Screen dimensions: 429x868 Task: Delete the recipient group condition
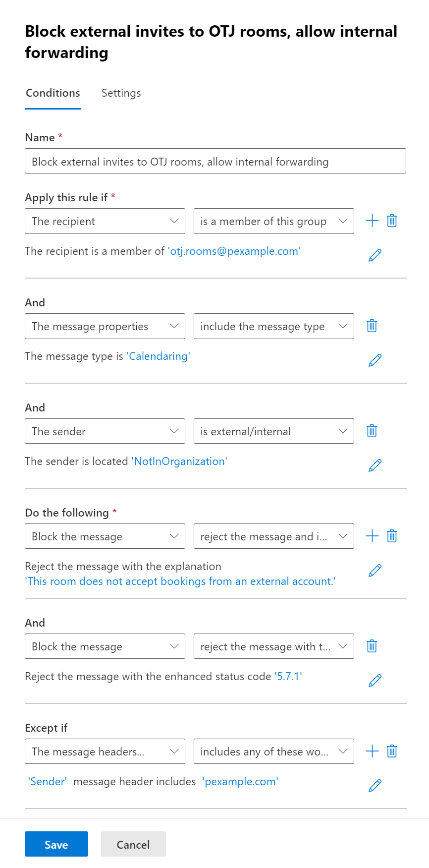pyautogui.click(x=392, y=221)
